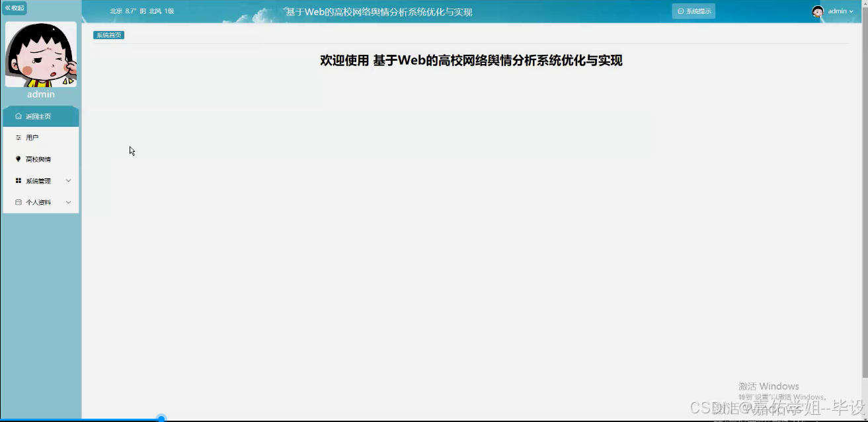Open the admin account dropdown arrow
The image size is (868, 422).
pos(851,11)
